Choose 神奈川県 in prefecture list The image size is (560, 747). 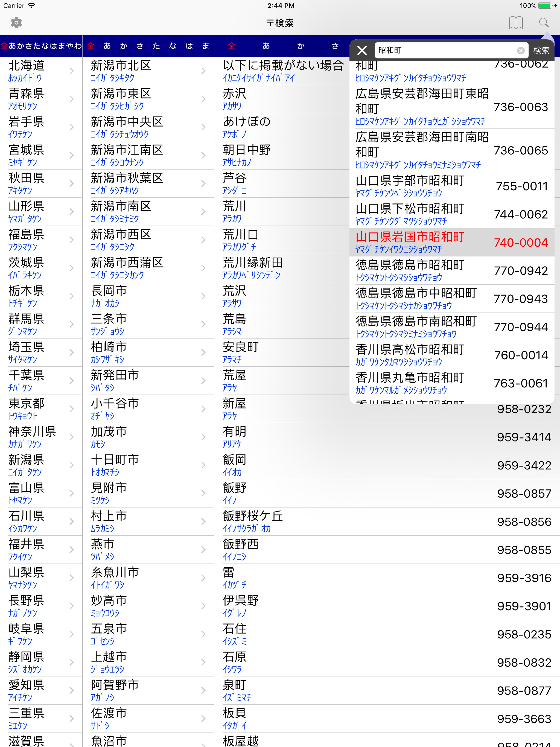(41, 437)
